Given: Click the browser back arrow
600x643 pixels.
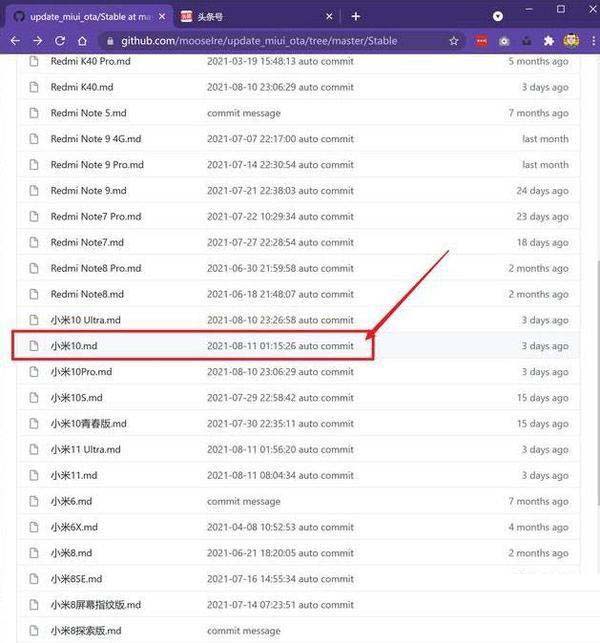Looking at the screenshot, I should coord(14,41).
